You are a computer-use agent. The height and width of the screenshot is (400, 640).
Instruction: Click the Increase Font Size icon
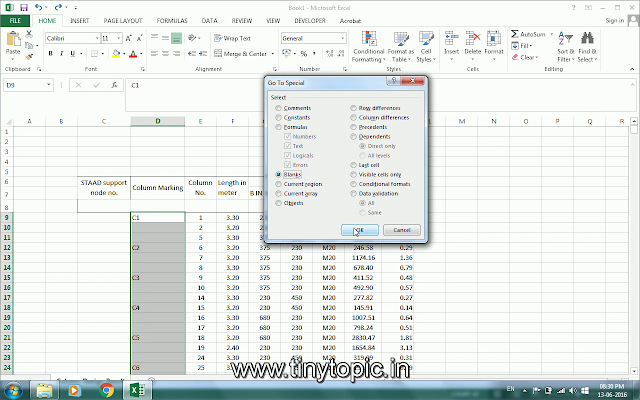point(128,38)
